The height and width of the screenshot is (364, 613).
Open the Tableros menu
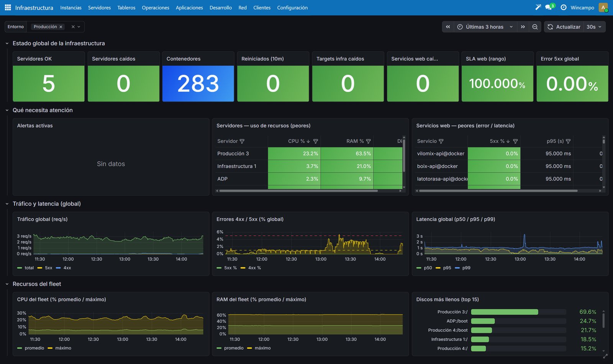click(x=126, y=8)
